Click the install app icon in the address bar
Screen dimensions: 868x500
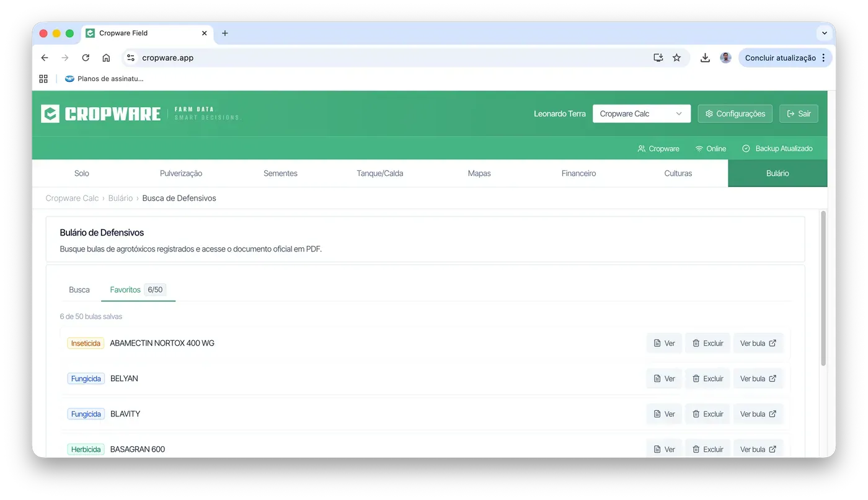point(658,58)
